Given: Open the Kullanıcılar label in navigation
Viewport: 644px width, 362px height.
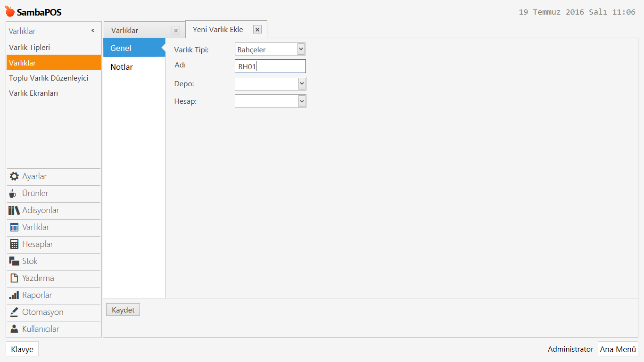Looking at the screenshot, I should [x=41, y=329].
